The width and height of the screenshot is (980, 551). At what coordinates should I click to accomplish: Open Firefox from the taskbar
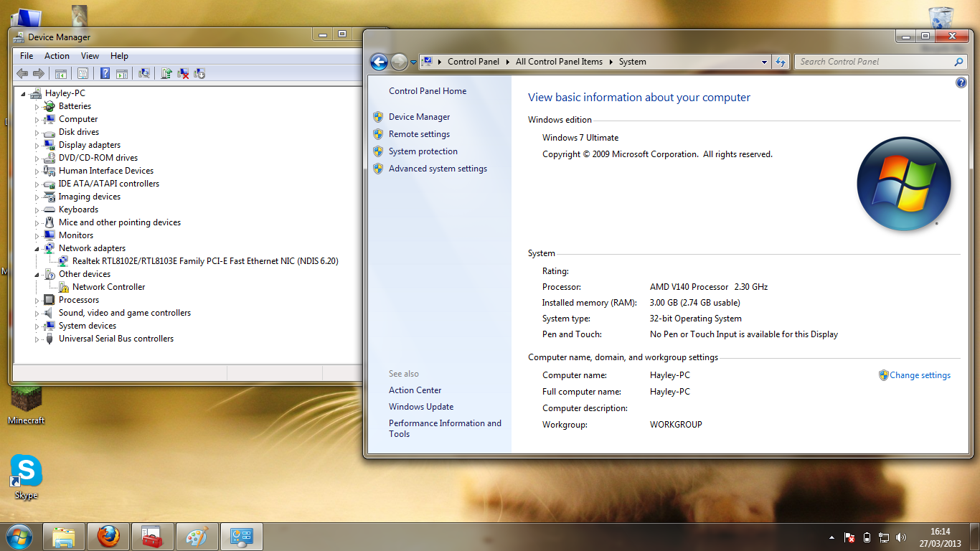(x=108, y=537)
